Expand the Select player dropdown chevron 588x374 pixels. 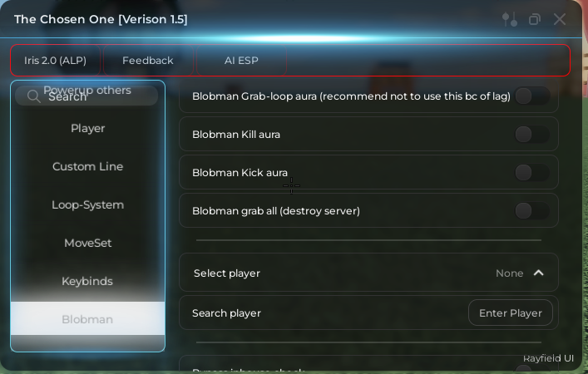(538, 273)
